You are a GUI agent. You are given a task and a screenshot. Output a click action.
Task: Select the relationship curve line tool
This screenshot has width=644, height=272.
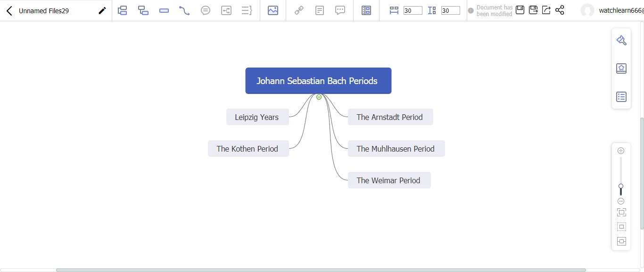pos(184,10)
